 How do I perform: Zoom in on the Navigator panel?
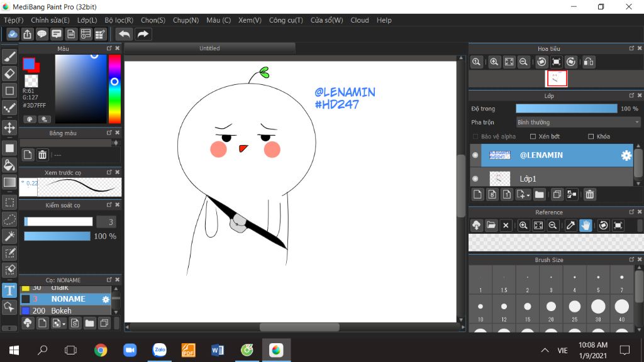(494, 62)
